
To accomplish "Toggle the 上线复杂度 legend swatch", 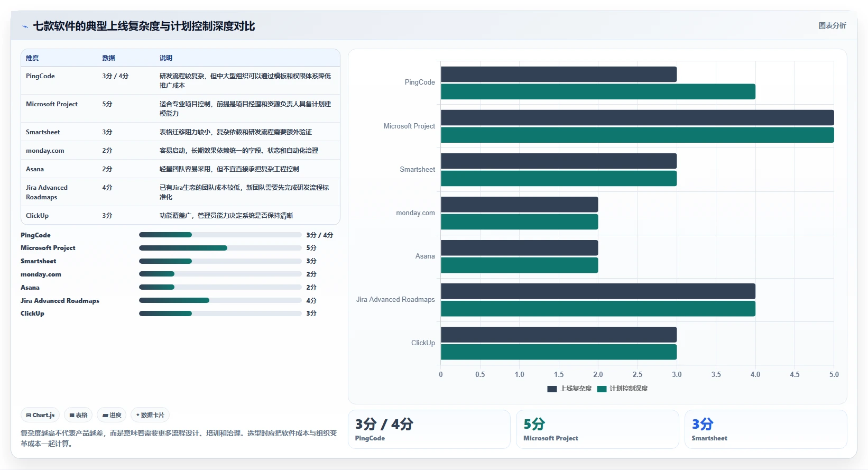I will [552, 389].
